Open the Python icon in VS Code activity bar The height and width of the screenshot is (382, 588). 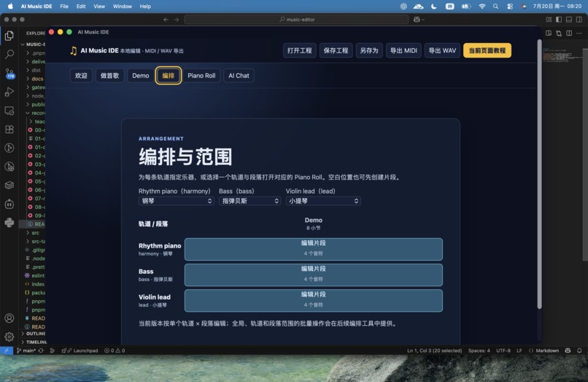pos(9,223)
